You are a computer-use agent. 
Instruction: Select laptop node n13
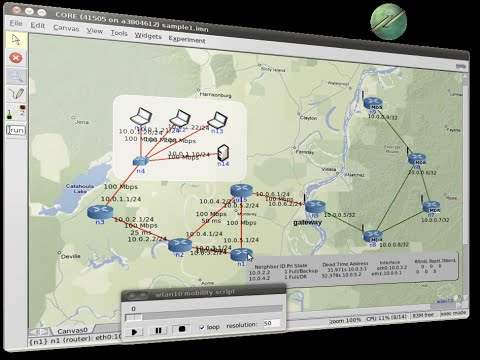(x=217, y=120)
